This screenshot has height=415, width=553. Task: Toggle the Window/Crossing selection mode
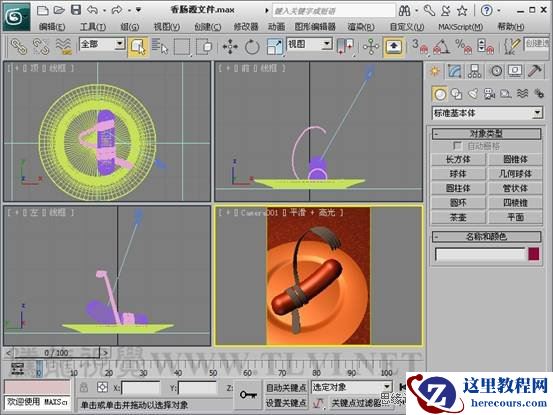(204, 47)
